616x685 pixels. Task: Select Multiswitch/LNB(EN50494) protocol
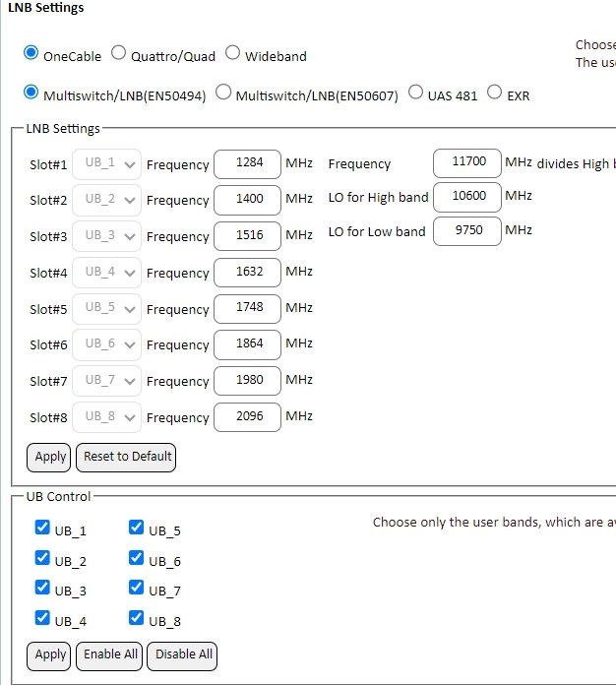pos(31,93)
